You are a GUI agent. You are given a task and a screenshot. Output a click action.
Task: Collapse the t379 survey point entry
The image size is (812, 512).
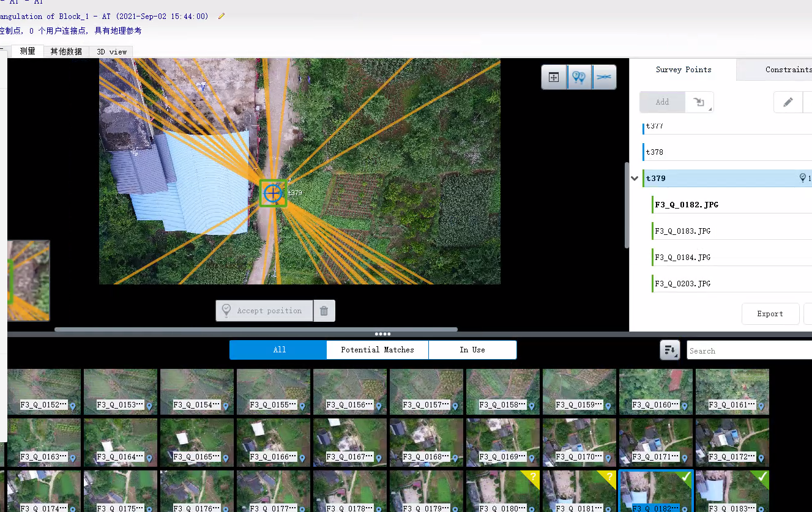(x=635, y=179)
